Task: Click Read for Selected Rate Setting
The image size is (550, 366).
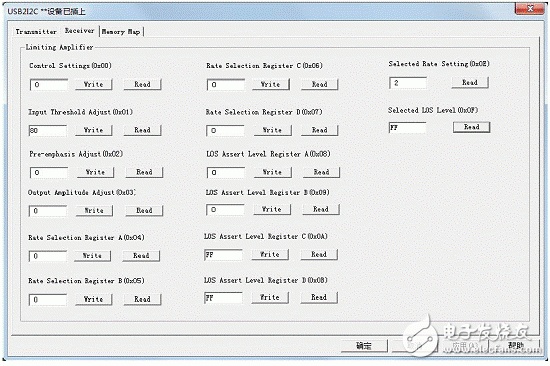Action: [470, 83]
